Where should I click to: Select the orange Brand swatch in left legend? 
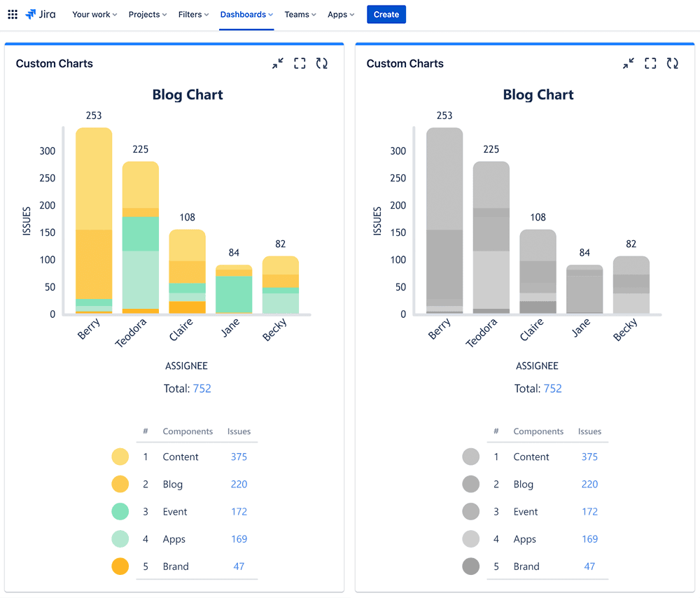[x=120, y=566]
